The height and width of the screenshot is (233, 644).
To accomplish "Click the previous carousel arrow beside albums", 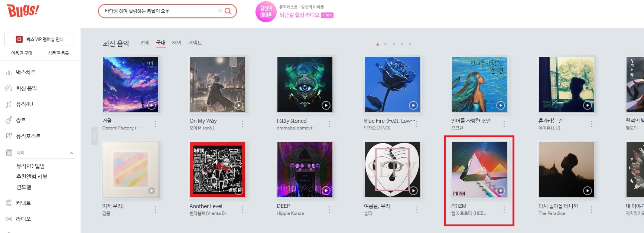I will (95, 136).
